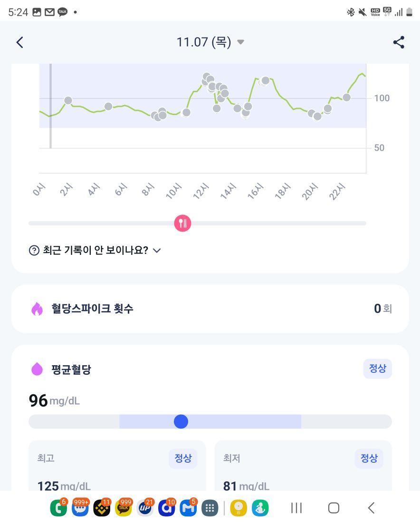
Task: Tap the blue dot on average glucose bar
Action: (181, 421)
